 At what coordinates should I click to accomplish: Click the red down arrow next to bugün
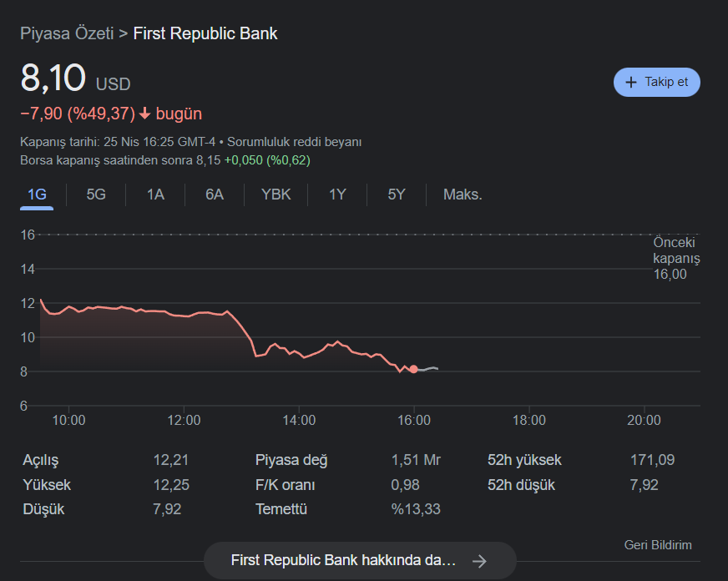[x=145, y=114]
